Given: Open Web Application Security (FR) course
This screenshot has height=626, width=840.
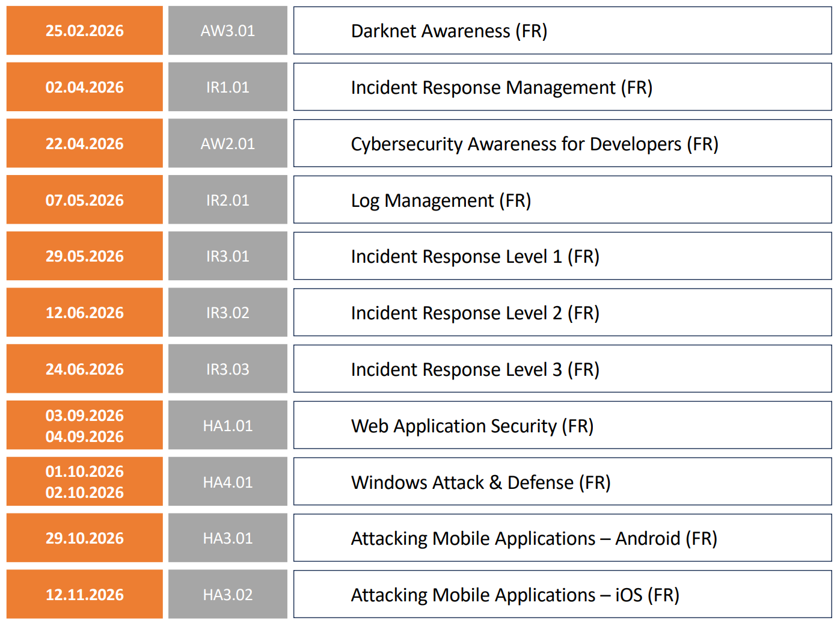Looking at the screenshot, I should pyautogui.click(x=472, y=426).
